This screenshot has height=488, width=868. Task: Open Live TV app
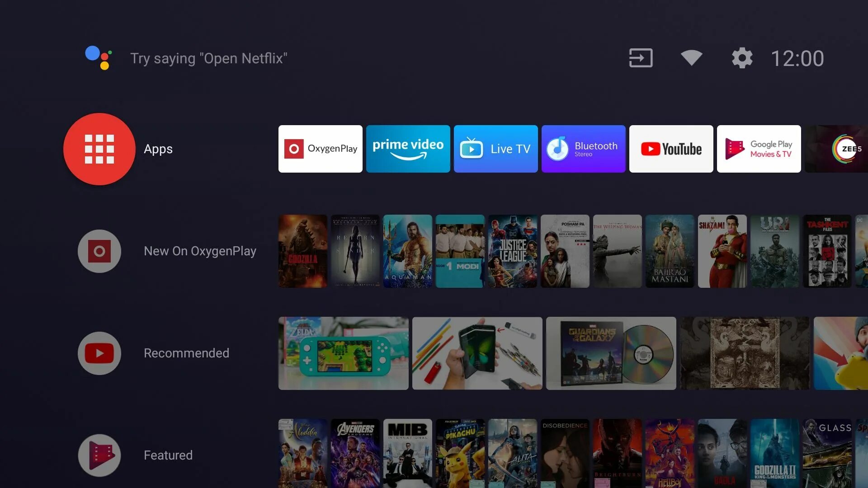495,149
